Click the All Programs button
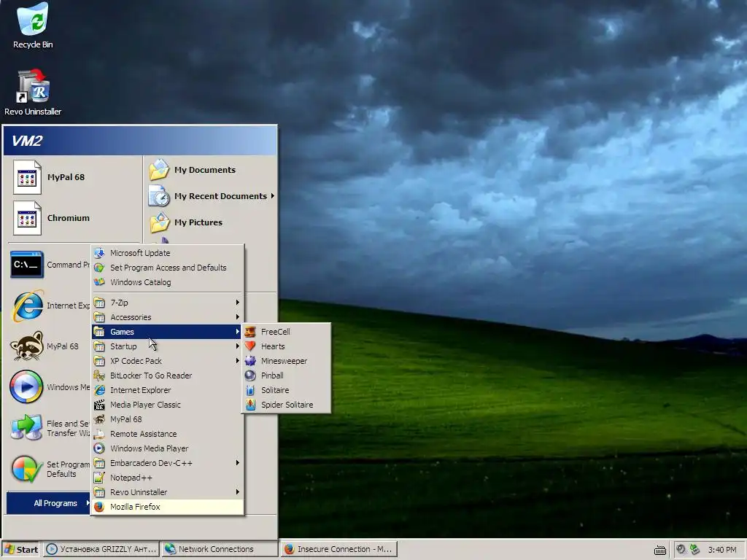Image resolution: width=747 pixels, height=560 pixels. coord(49,503)
